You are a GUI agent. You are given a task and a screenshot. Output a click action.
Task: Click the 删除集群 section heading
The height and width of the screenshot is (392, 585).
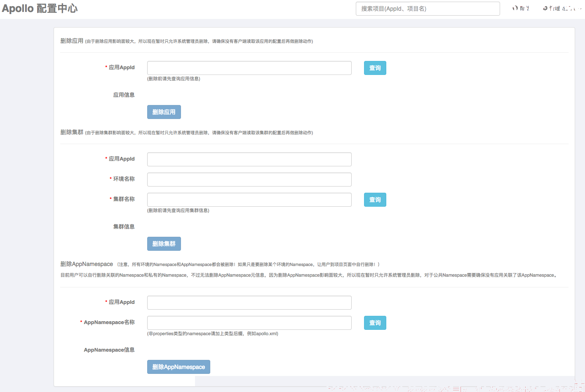coord(72,132)
